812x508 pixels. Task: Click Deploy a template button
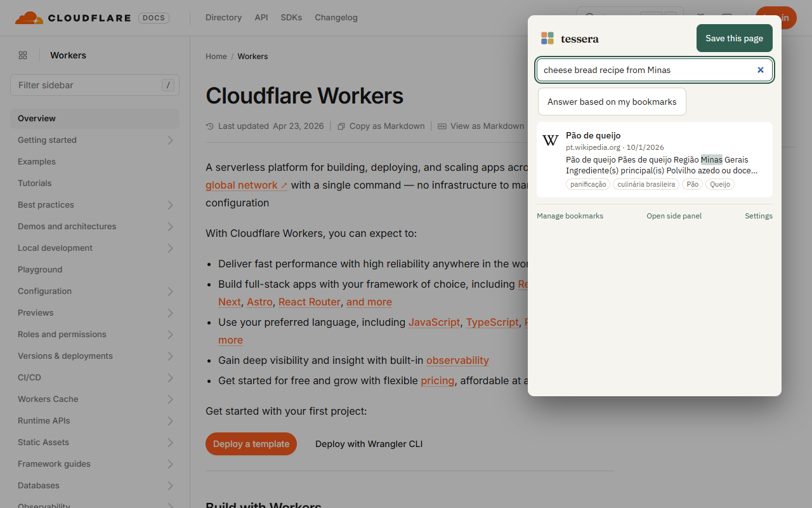click(251, 444)
